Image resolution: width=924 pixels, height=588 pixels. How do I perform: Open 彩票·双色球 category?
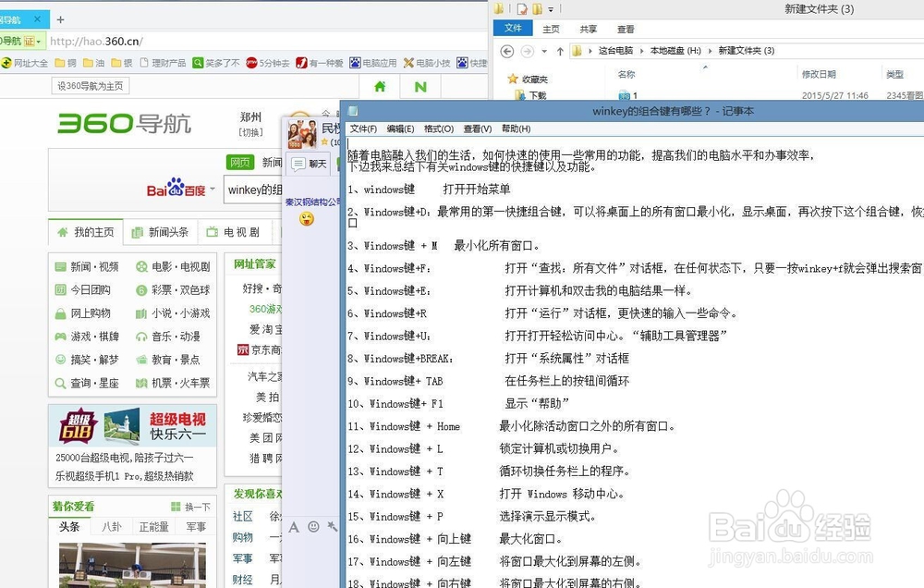[x=173, y=290]
